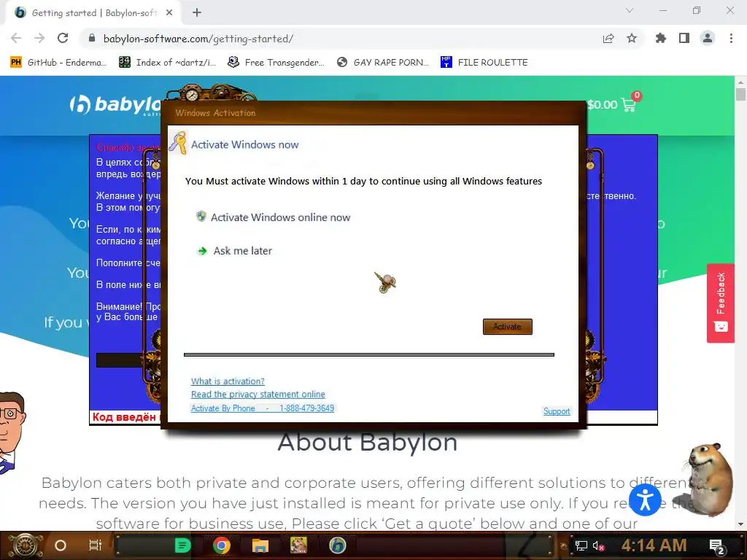View site info padlock icon

coord(92,38)
